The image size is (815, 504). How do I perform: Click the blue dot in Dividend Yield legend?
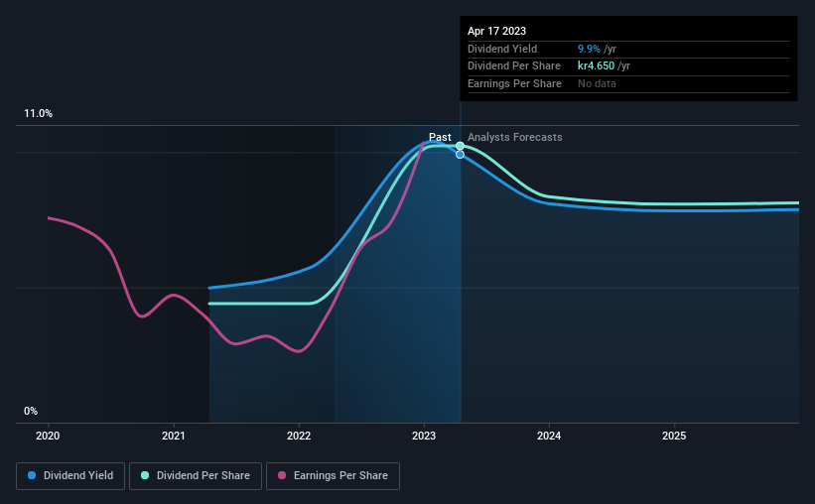coord(33,476)
